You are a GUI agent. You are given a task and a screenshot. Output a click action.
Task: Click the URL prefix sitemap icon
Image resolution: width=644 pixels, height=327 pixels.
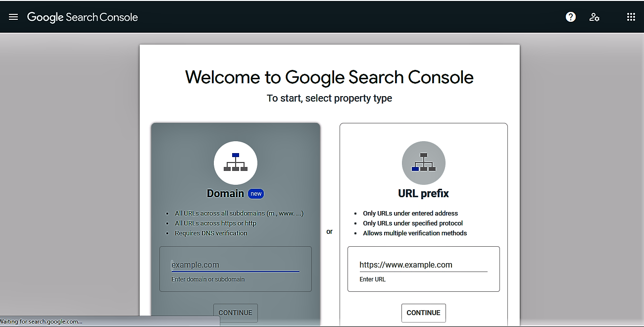coord(424,163)
